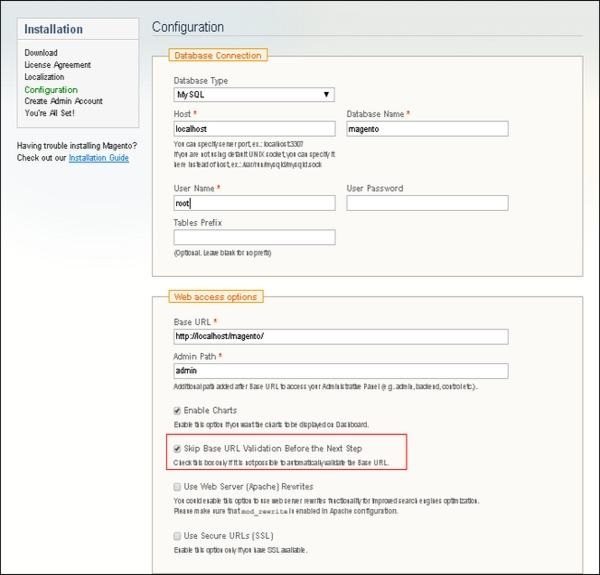Enable Use Secure URLs (SSL) checkbox
The image size is (600, 575).
click(178, 537)
